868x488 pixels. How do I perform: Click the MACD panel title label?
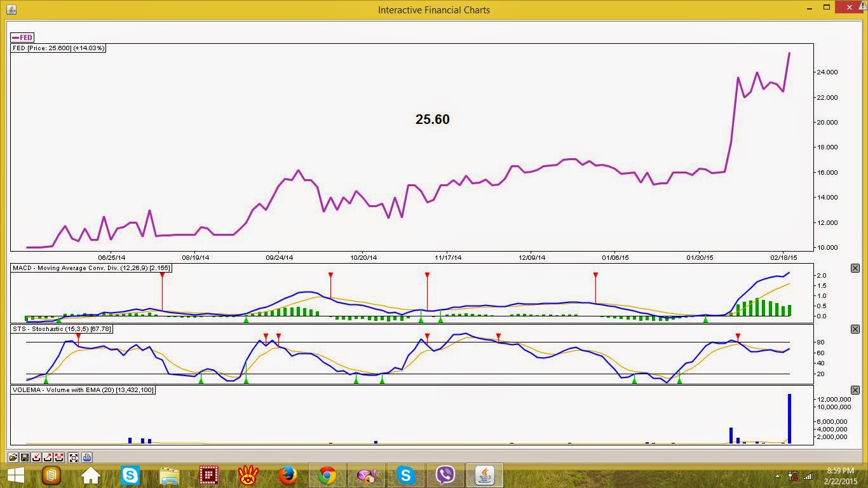(x=92, y=268)
